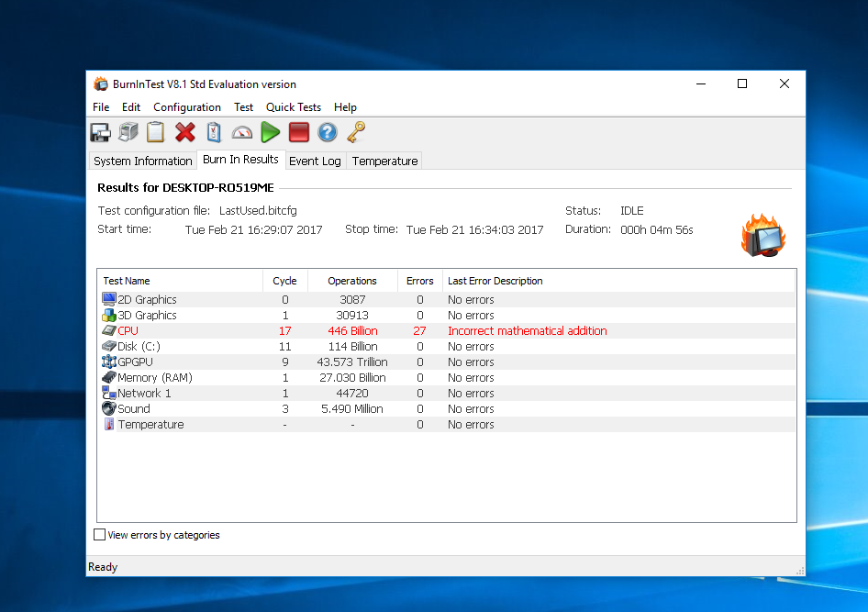868x612 pixels.
Task: Click the Temperature thermometer row icon
Action: click(x=109, y=425)
